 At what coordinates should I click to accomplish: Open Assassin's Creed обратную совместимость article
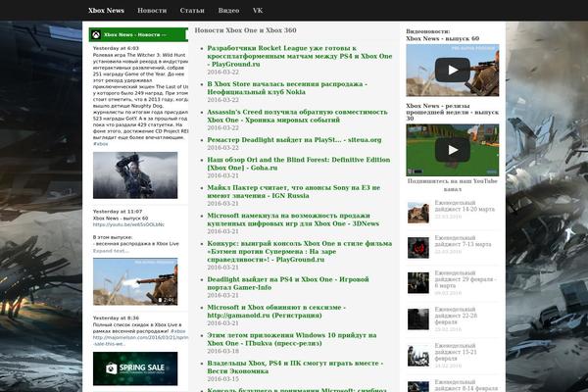pos(297,116)
